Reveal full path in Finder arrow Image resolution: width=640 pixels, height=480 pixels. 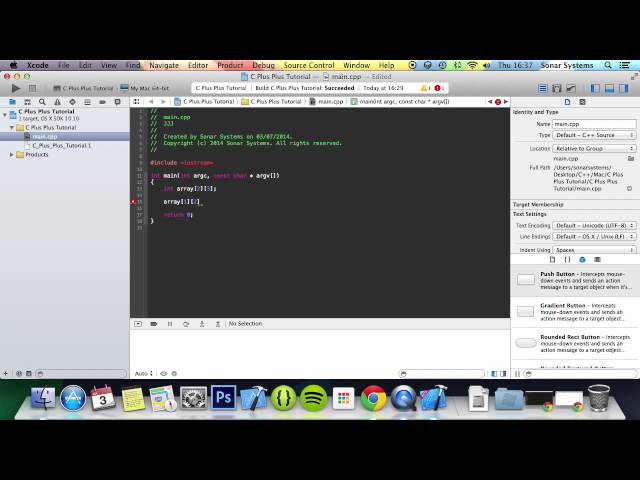(x=629, y=189)
